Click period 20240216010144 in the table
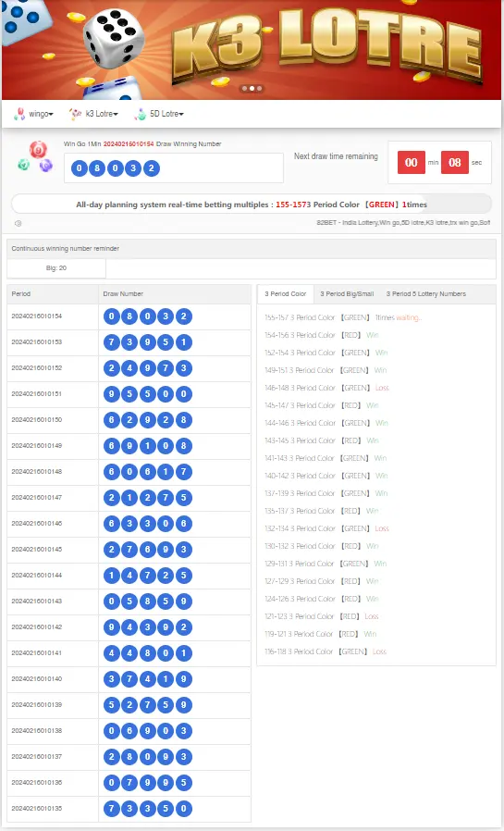 (37, 576)
